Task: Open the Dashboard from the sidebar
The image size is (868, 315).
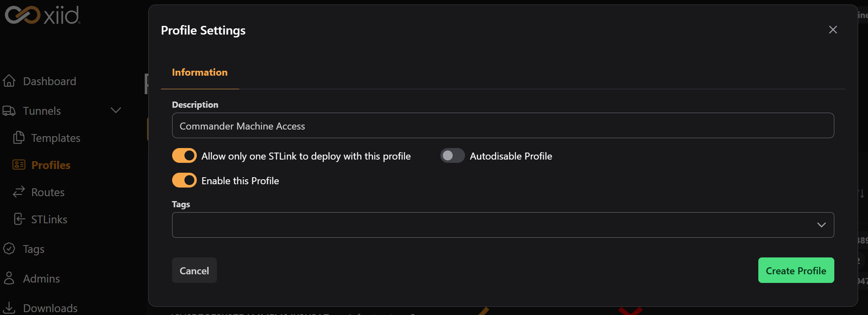Action: [x=49, y=81]
